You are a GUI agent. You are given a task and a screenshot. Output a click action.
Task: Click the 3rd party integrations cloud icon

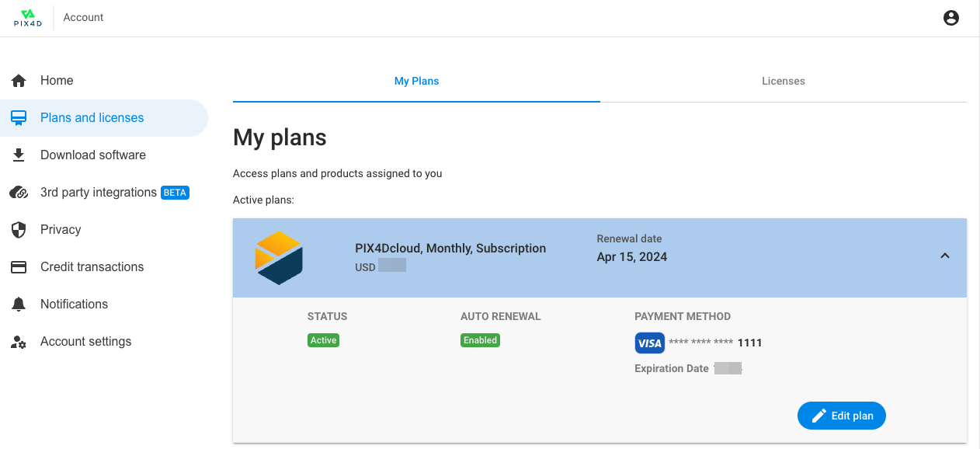pyautogui.click(x=19, y=193)
